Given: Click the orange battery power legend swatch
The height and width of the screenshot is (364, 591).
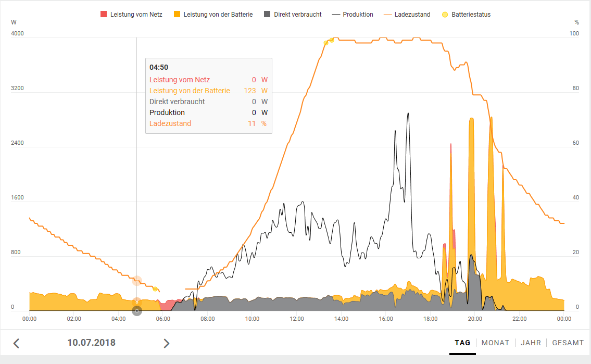Looking at the screenshot, I should (x=177, y=15).
